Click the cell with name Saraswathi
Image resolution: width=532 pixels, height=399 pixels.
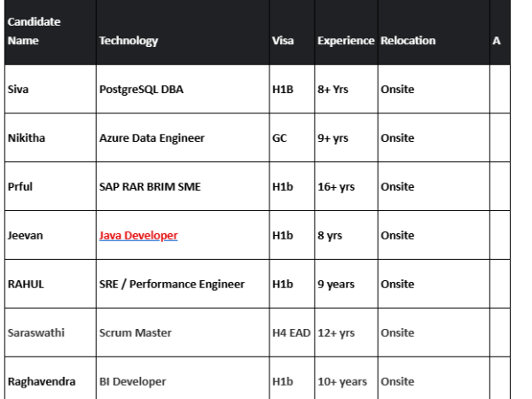tap(51, 332)
